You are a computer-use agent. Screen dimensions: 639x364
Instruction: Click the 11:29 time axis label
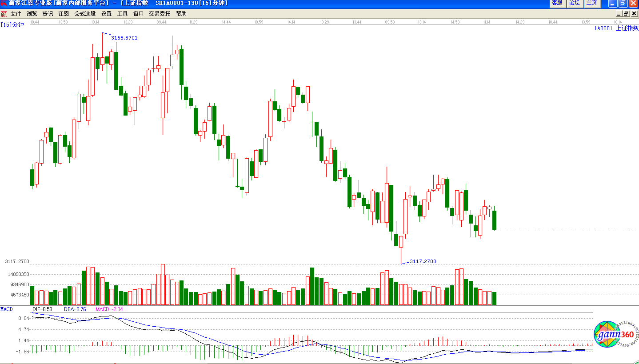[193, 22]
